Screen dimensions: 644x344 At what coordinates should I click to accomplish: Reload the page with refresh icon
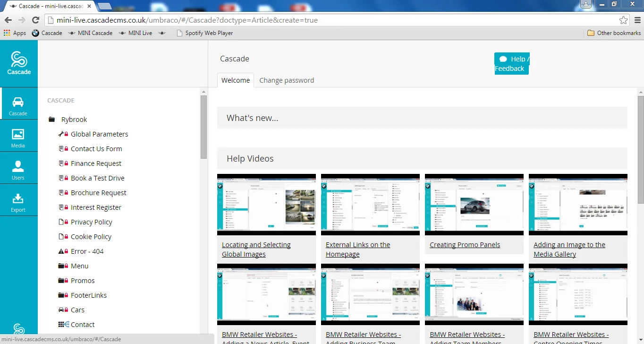click(35, 20)
